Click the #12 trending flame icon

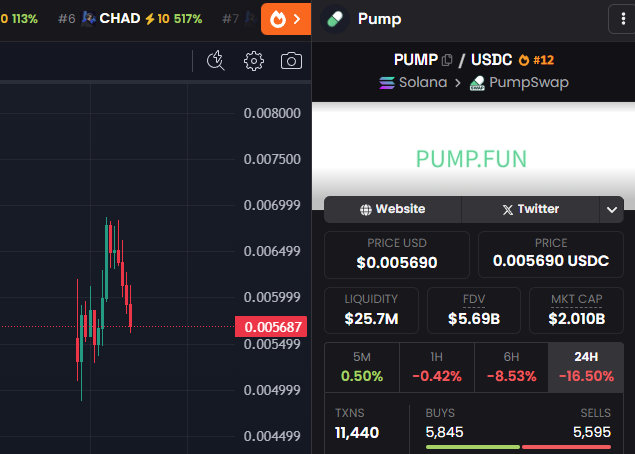point(524,60)
